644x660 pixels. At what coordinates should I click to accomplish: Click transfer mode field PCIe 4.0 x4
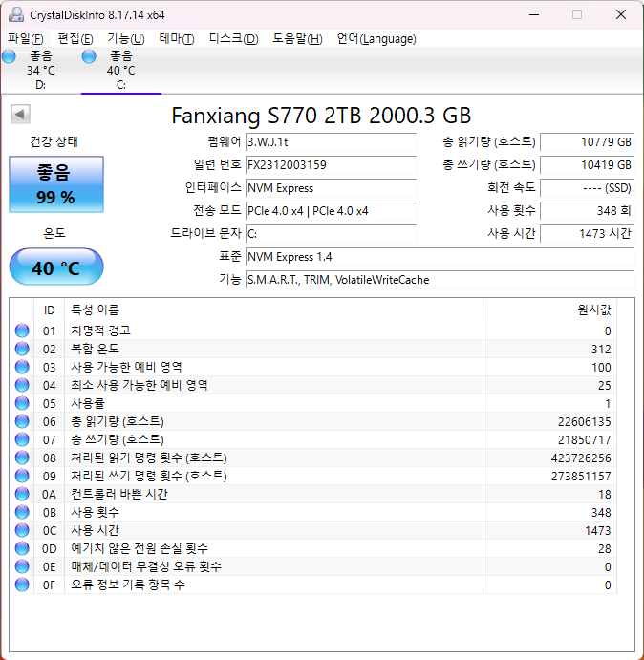(331, 211)
